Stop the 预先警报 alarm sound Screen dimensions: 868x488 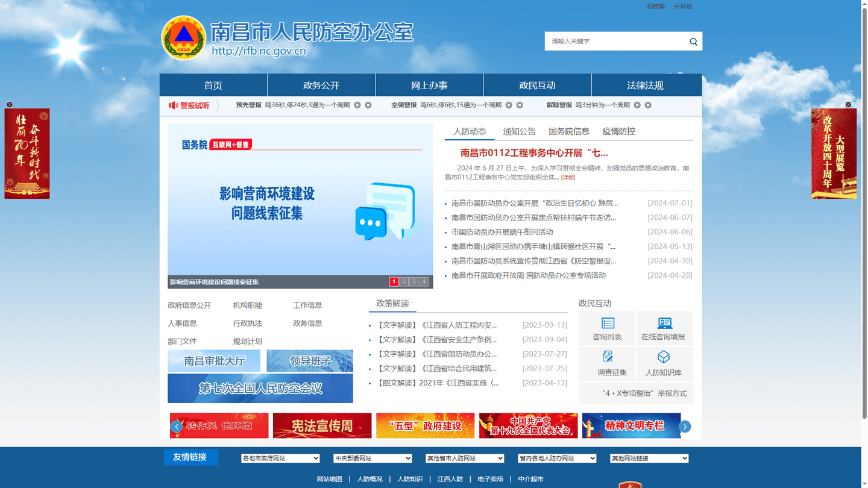click(368, 105)
